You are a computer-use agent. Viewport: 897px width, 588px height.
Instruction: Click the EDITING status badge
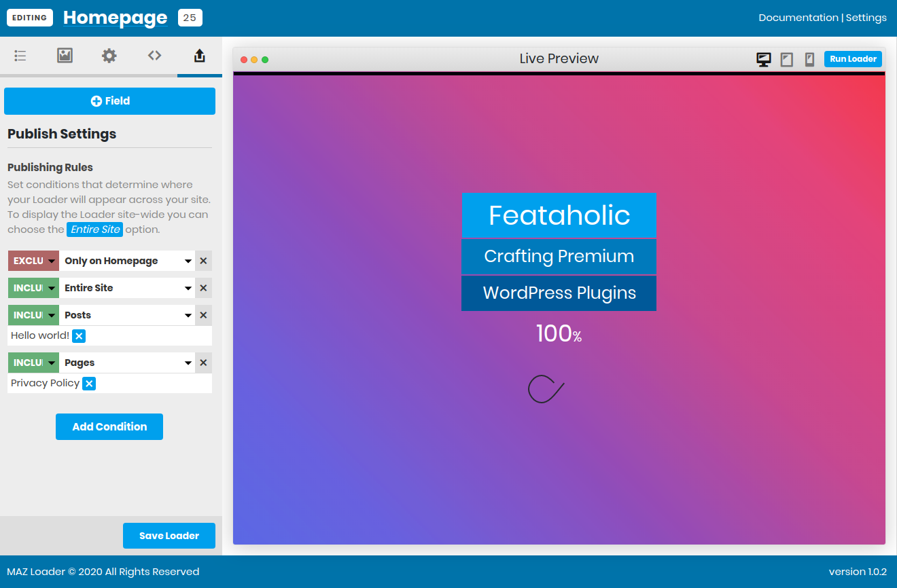tap(30, 18)
